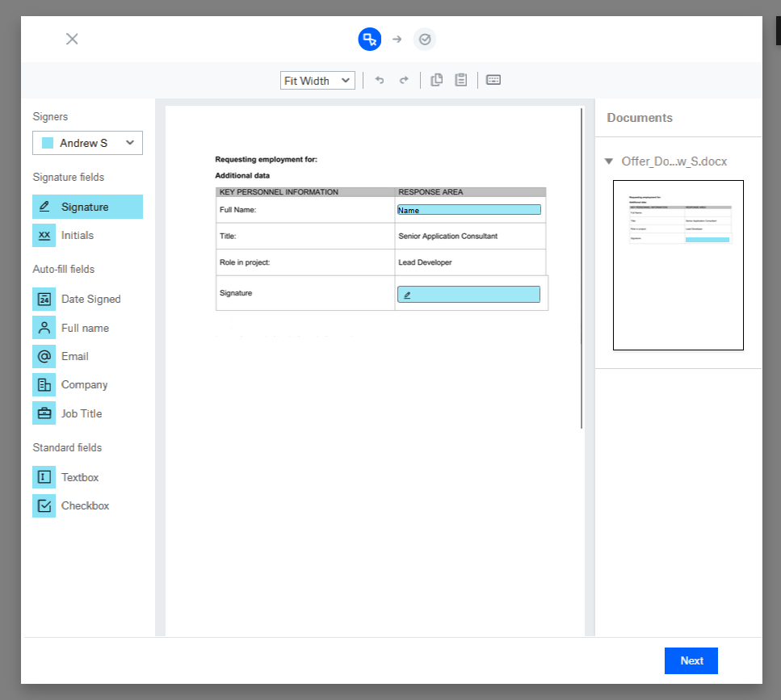The width and height of the screenshot is (781, 700).
Task: Select the Date Signed field icon
Action: pos(44,299)
